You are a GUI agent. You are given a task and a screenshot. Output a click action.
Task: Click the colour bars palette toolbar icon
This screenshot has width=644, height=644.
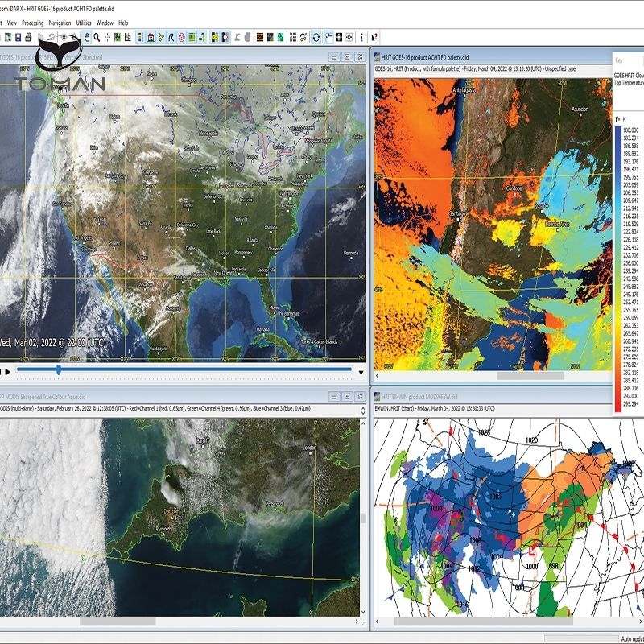[140, 38]
